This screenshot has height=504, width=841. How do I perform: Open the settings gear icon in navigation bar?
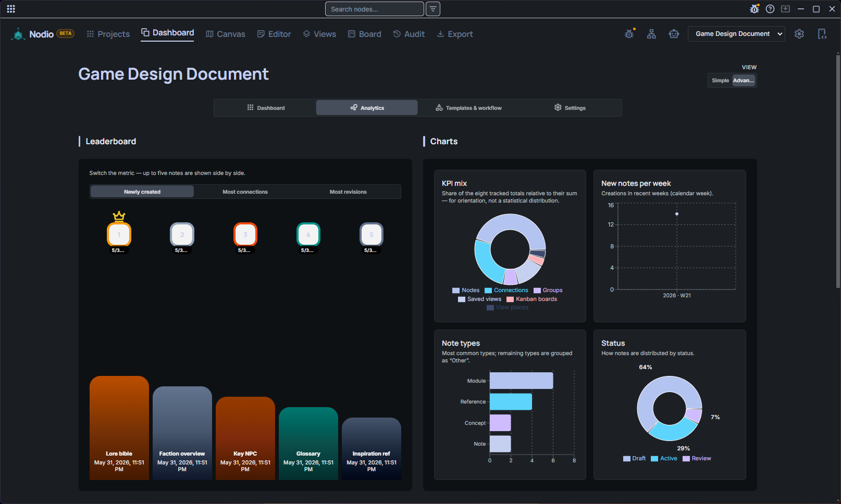coord(799,34)
